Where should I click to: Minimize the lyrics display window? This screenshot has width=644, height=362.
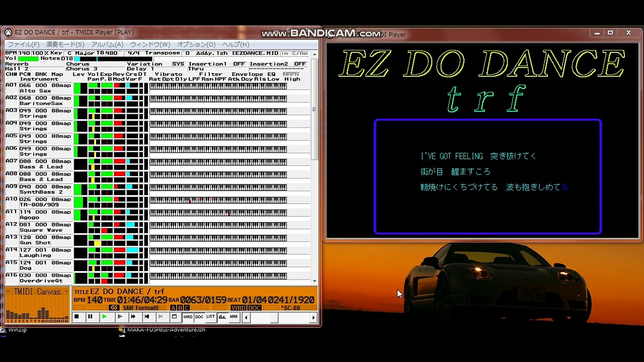tap(597, 33)
